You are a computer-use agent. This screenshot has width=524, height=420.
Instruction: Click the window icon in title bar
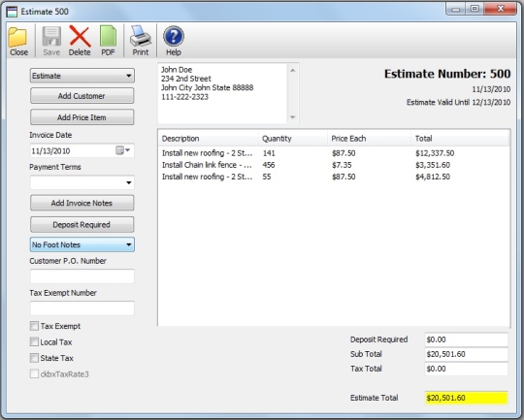12,12
